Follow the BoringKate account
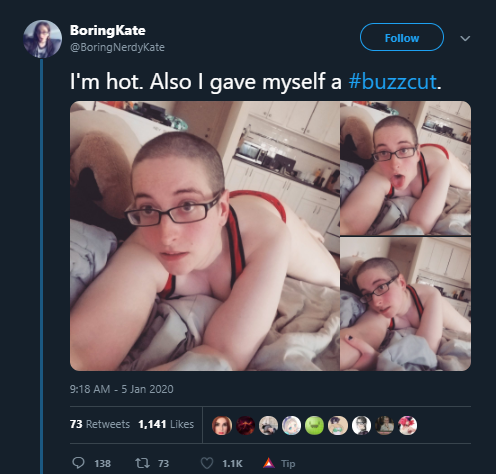Viewport: 496px width, 474px height. pyautogui.click(x=402, y=37)
